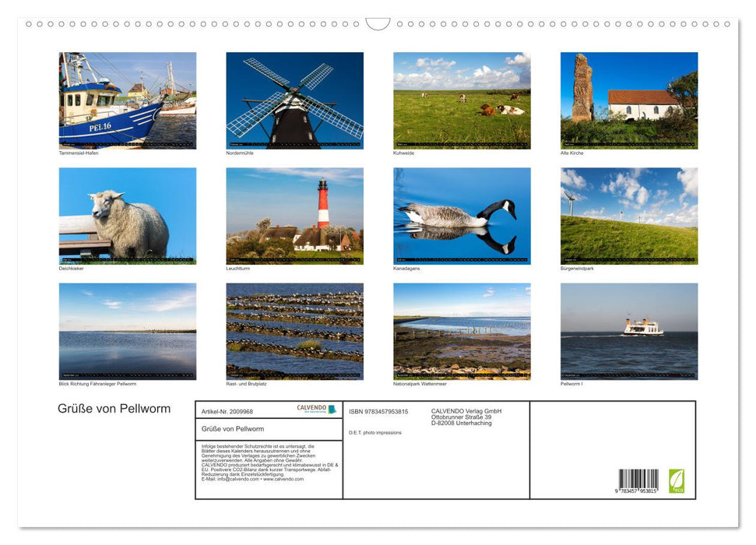756x545 pixels.
Task: Select the D.E.T. photo impressions label
Action: (x=374, y=431)
